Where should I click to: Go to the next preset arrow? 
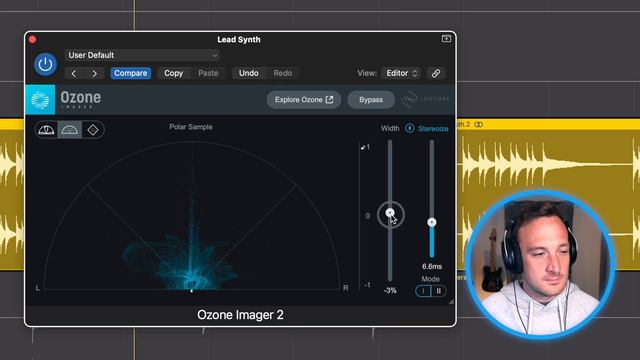click(x=95, y=73)
